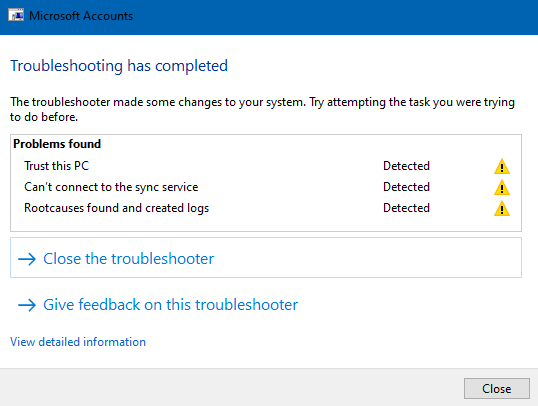Select Can't connect to the sync service

click(x=111, y=187)
